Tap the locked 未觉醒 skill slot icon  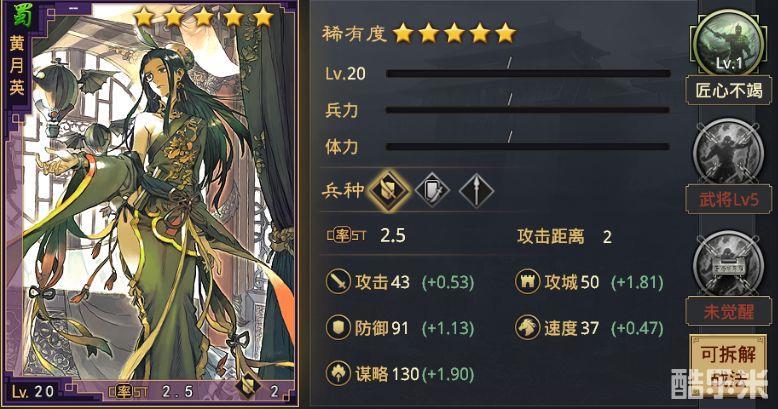coord(728,265)
